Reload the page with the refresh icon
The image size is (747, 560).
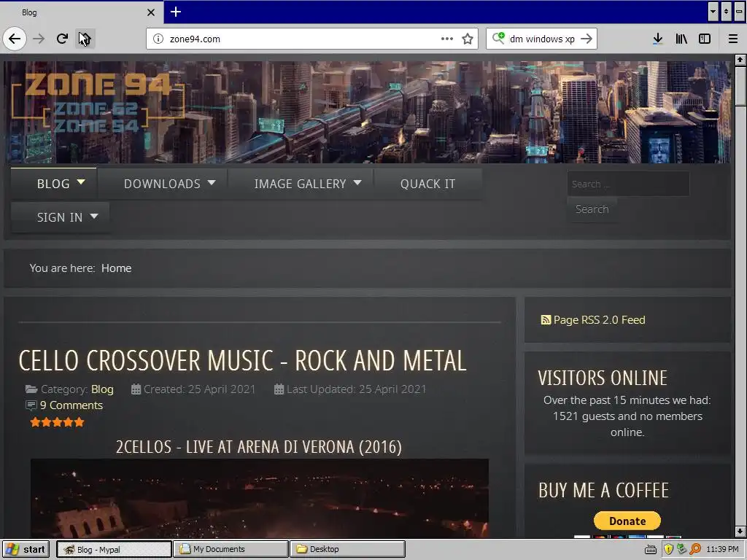pos(62,39)
